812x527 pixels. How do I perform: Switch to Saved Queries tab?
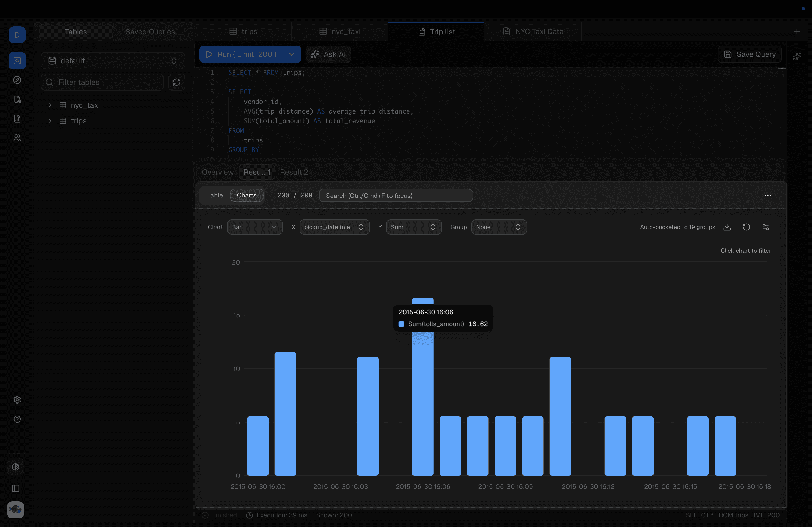point(150,32)
